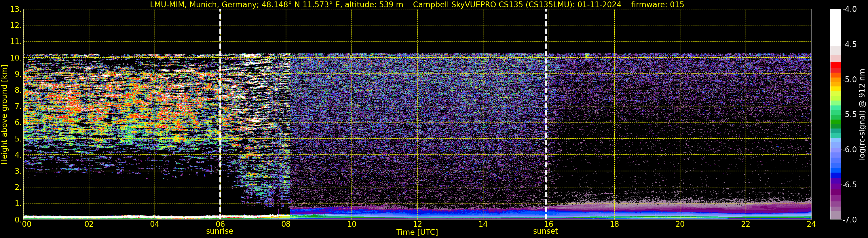Screen dimensions: 868x238
Task: Click the '11.' height axis tick label
Action: coord(16,42)
